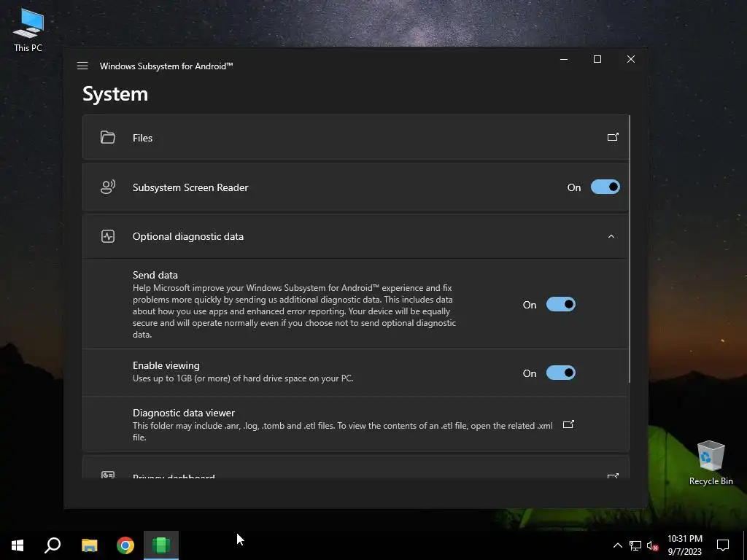Open the notification center icon
The width and height of the screenshot is (747, 560).
723,545
